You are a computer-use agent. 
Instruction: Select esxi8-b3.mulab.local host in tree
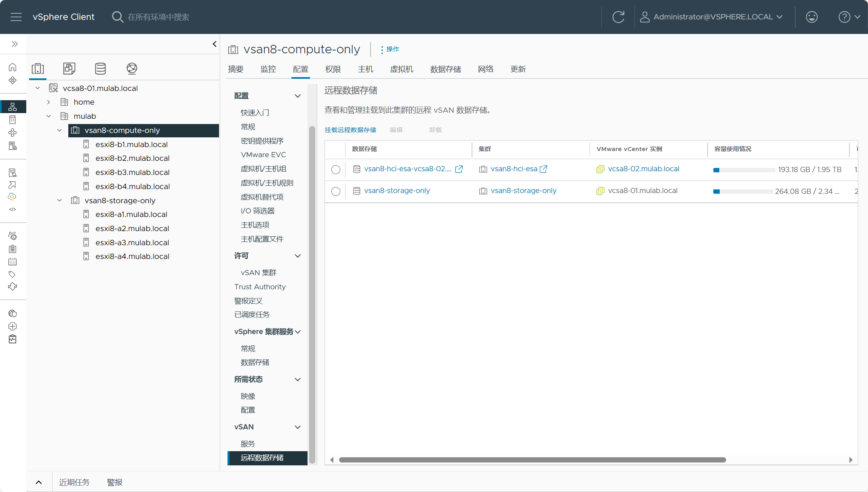coord(133,172)
